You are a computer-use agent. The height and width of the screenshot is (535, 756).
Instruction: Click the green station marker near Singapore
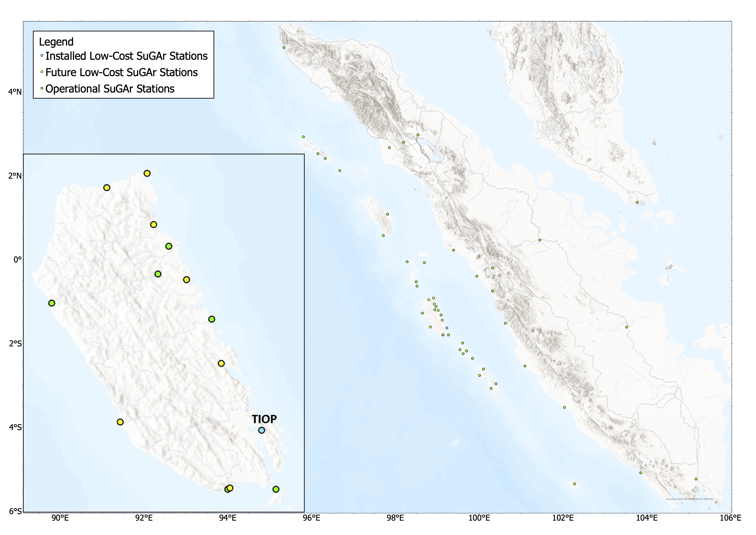(637, 202)
